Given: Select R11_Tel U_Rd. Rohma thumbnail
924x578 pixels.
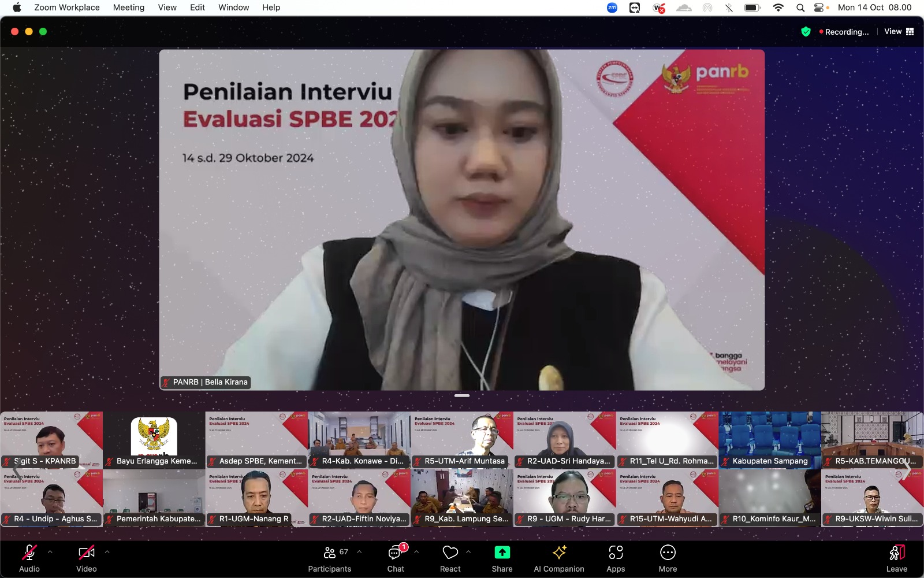Looking at the screenshot, I should (668, 439).
